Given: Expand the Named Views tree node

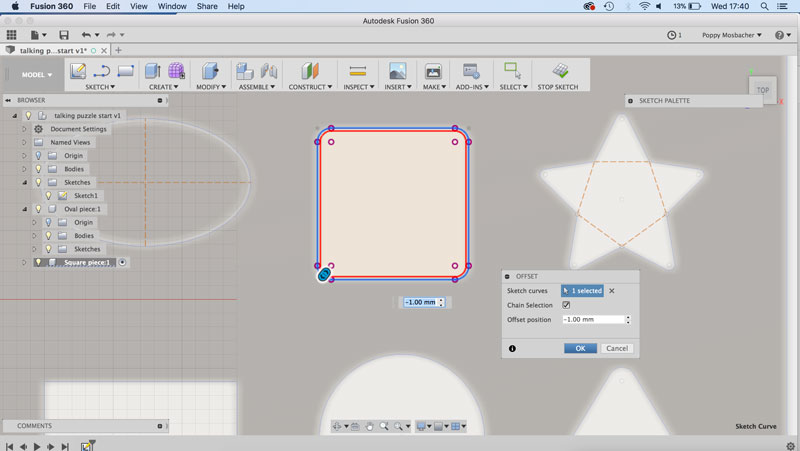Looking at the screenshot, I should [x=24, y=142].
